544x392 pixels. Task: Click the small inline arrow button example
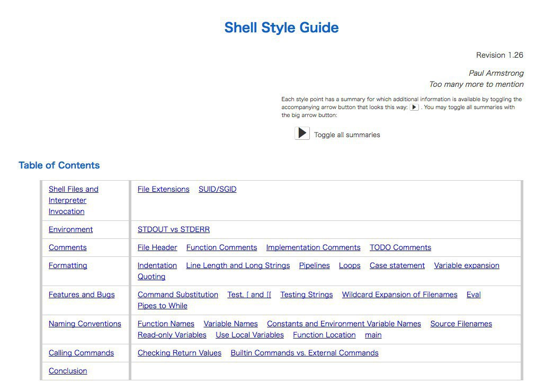coord(414,107)
